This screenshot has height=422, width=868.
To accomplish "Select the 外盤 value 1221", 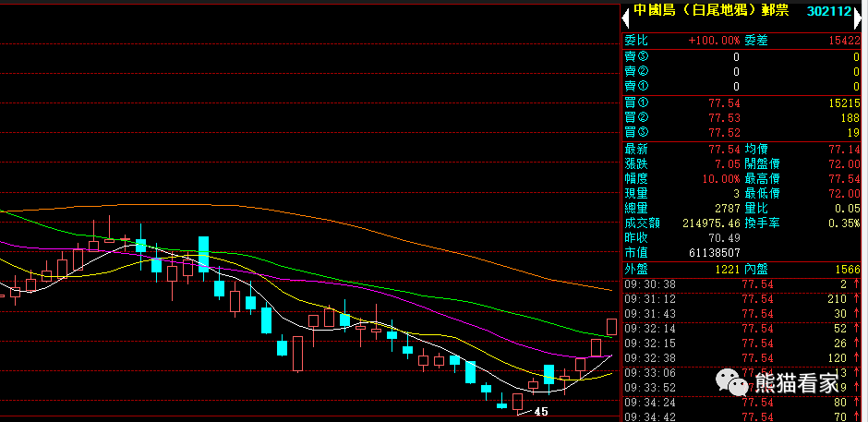I will [x=728, y=270].
